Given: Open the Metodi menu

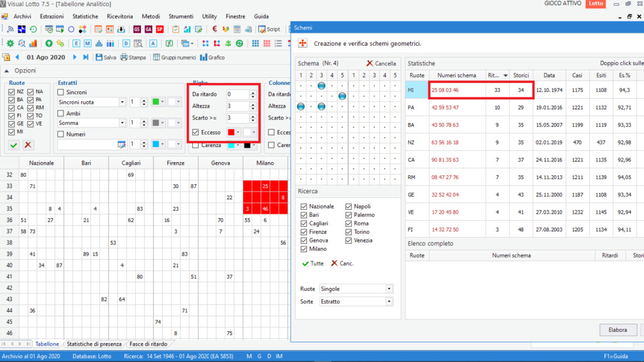Looking at the screenshot, I should pyautogui.click(x=151, y=16).
